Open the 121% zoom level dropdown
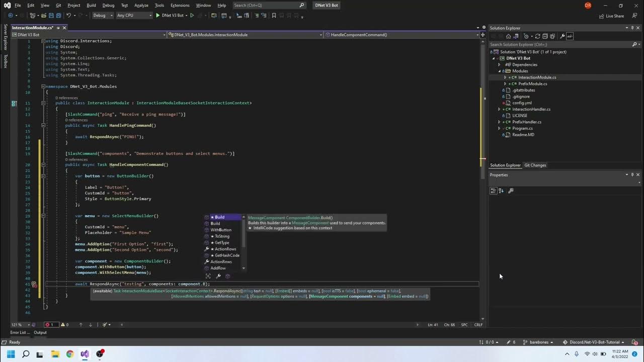The width and height of the screenshot is (644, 362). point(21,325)
